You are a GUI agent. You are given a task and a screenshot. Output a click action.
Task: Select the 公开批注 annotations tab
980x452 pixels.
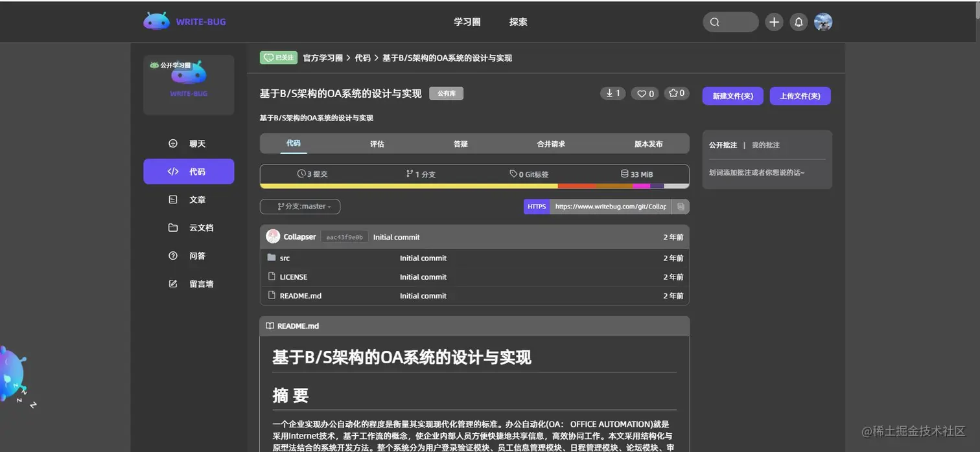click(x=723, y=145)
